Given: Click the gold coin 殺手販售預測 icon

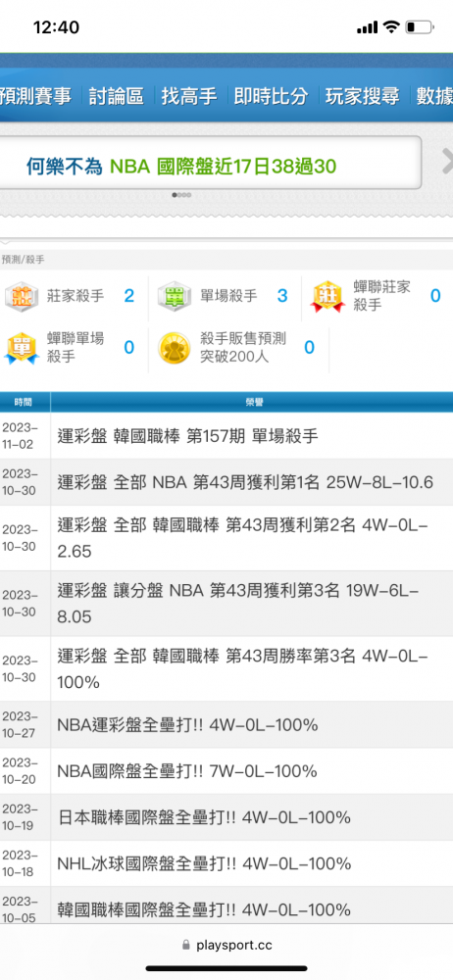Looking at the screenshot, I should pyautogui.click(x=175, y=348).
